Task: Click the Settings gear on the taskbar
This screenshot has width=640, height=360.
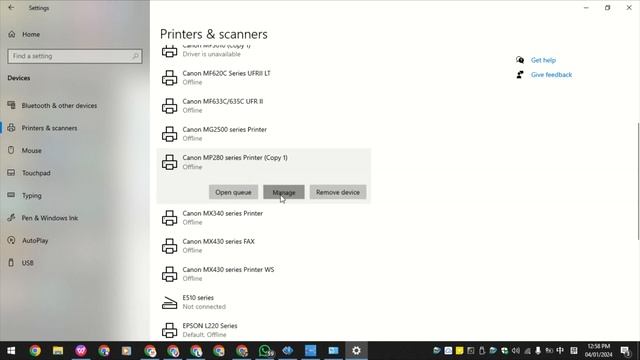Action: click(356, 351)
